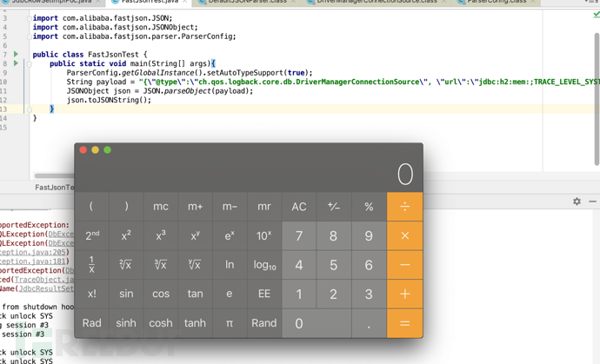Screen dimensions: 600x364
Task: Collapse the import block fold marker at line 3
Action: 29,18
